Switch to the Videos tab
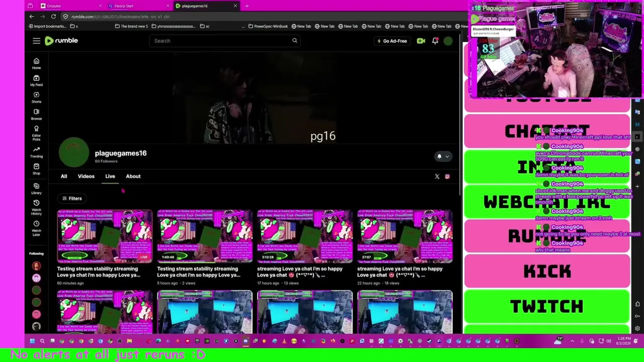This screenshot has height=362, width=644. pyautogui.click(x=86, y=176)
